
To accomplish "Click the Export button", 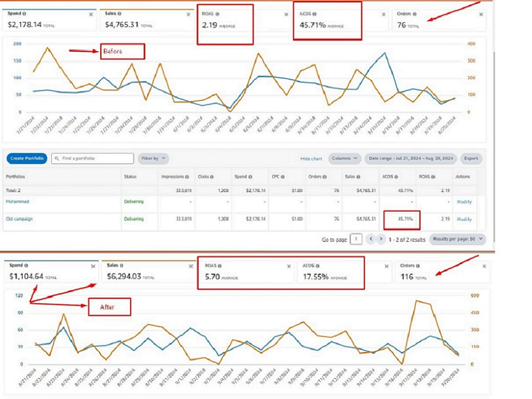I will pos(471,158).
